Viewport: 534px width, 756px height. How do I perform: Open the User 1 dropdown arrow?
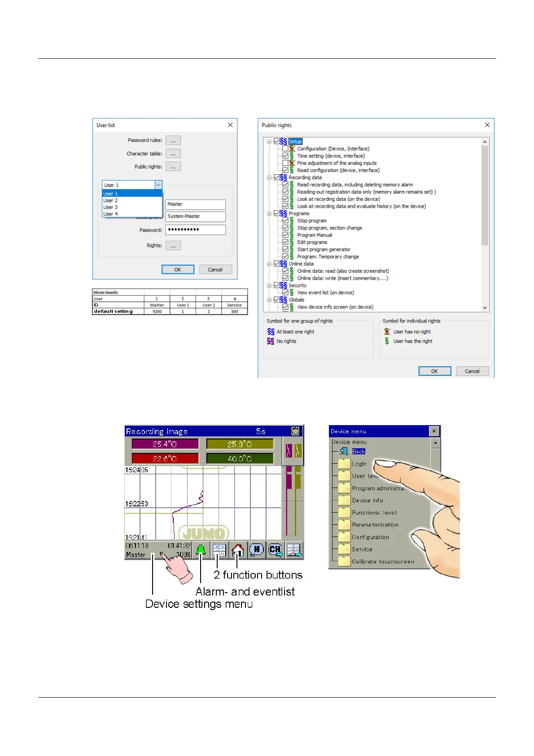pos(158,185)
